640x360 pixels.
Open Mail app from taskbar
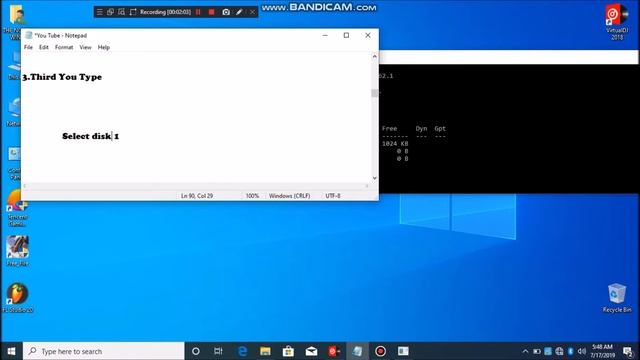pyautogui.click(x=311, y=351)
